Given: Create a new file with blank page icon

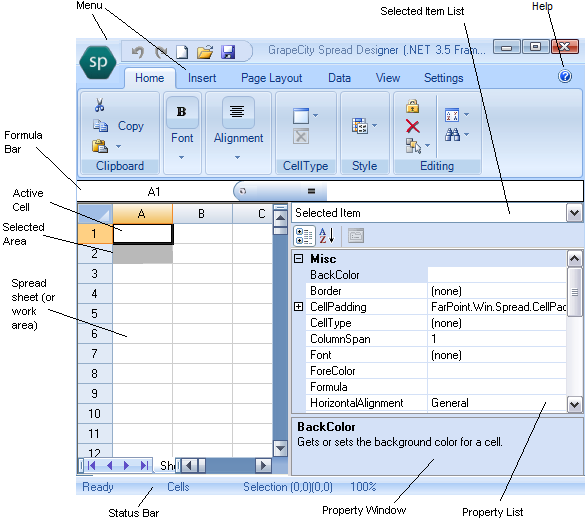Looking at the screenshot, I should tap(182, 52).
